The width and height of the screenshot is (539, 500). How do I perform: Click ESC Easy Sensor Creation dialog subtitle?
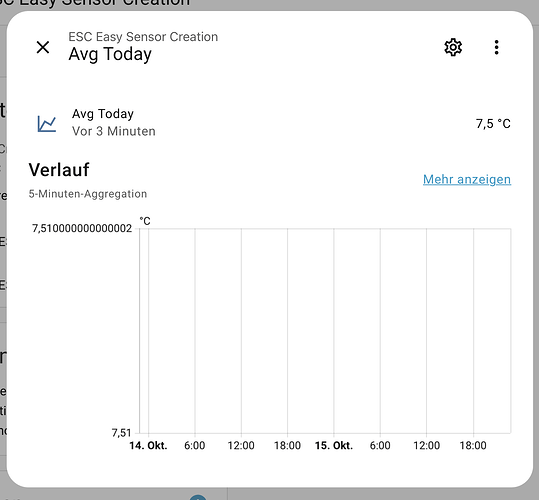coord(143,37)
